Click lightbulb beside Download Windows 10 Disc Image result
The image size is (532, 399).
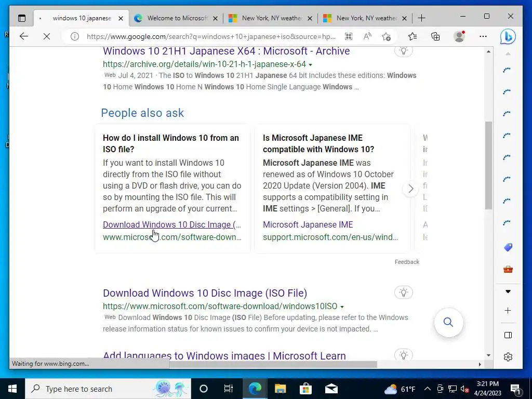click(403, 292)
